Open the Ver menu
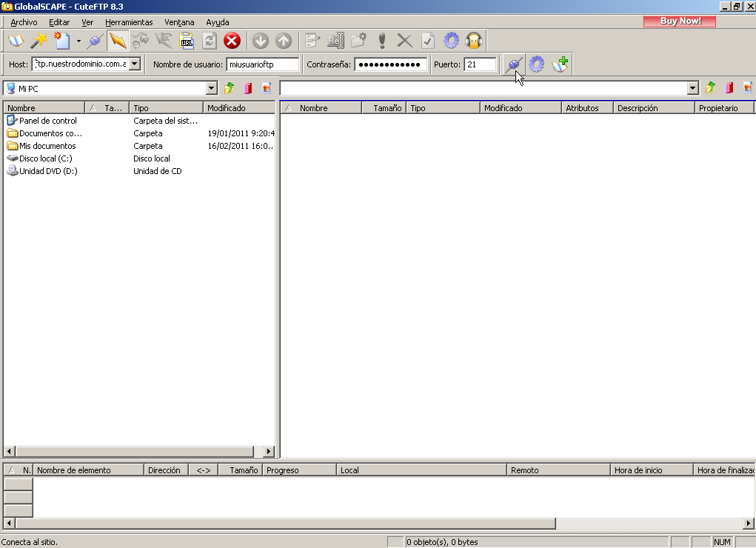Viewport: 756px width, 548px height. tap(87, 22)
